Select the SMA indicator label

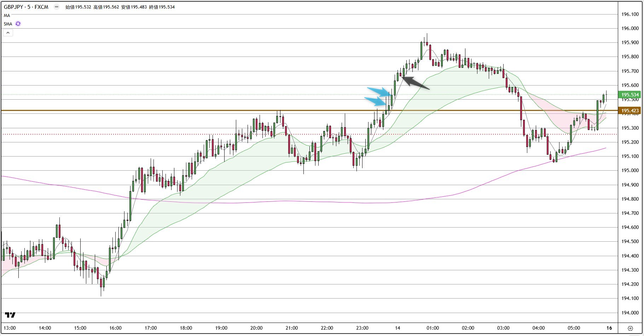click(8, 24)
